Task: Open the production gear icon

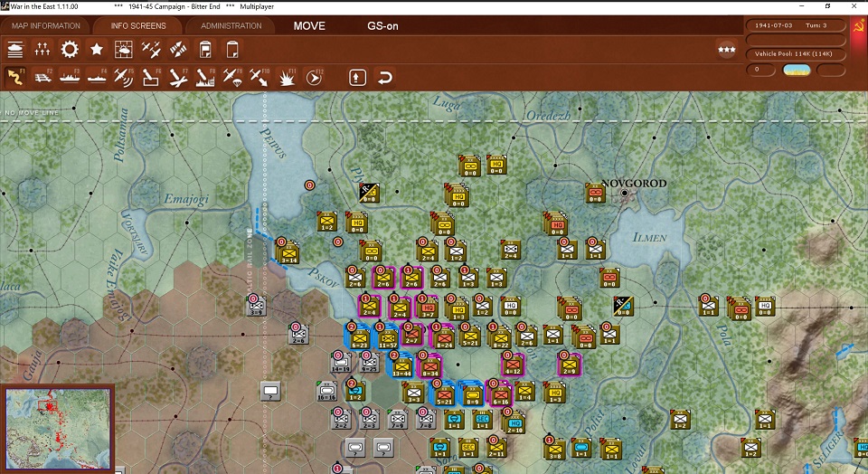Action: pos(70,50)
